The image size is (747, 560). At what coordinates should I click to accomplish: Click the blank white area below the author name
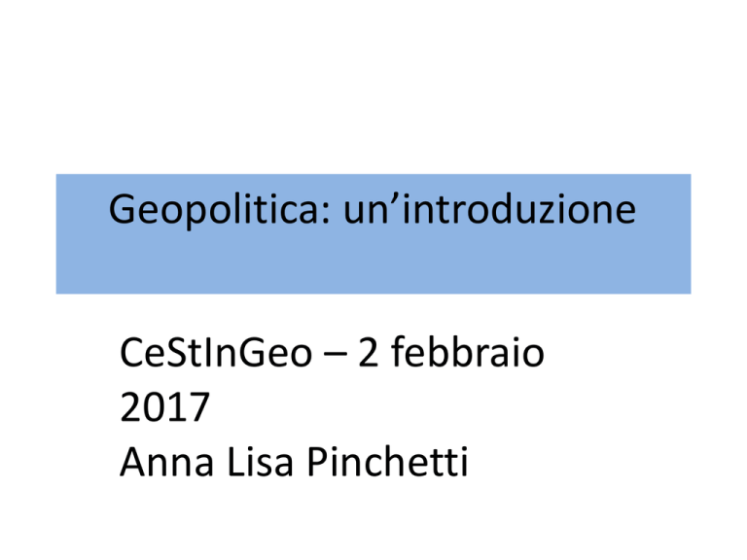pos(373,521)
